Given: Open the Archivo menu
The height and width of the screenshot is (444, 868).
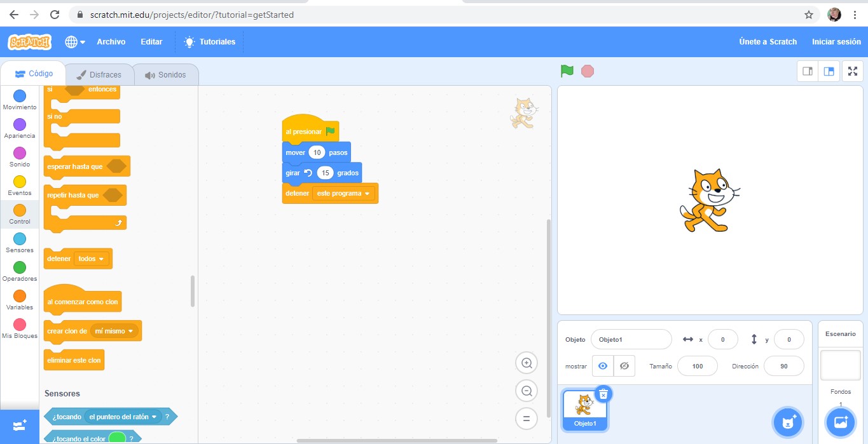Looking at the screenshot, I should [x=111, y=42].
